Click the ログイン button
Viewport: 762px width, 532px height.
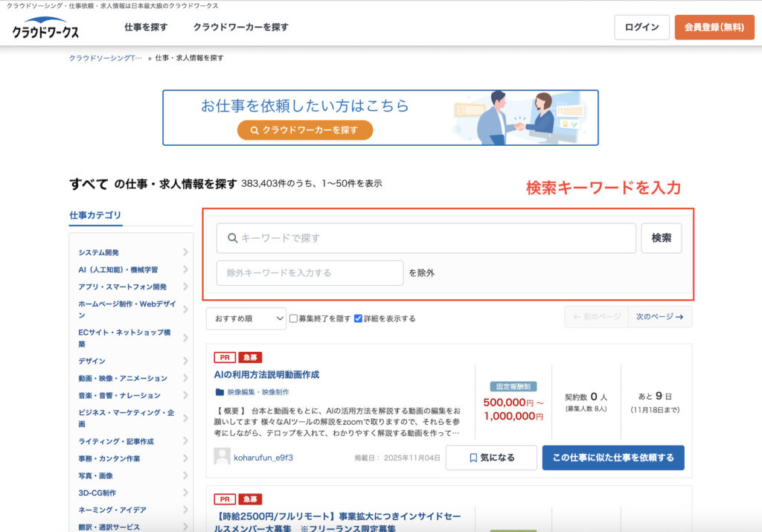pos(641,28)
